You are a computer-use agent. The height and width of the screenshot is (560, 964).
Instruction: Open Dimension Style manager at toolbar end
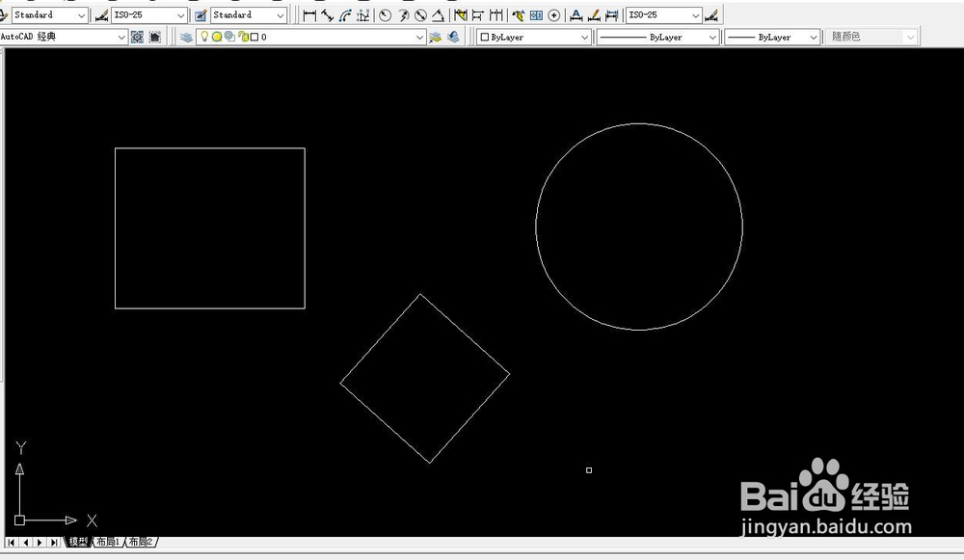click(x=711, y=15)
